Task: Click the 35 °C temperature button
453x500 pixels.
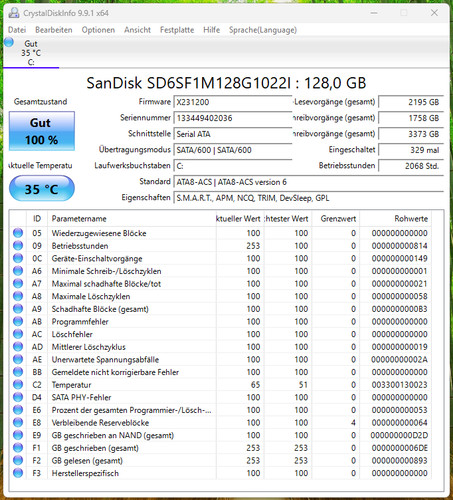Action: [42, 189]
